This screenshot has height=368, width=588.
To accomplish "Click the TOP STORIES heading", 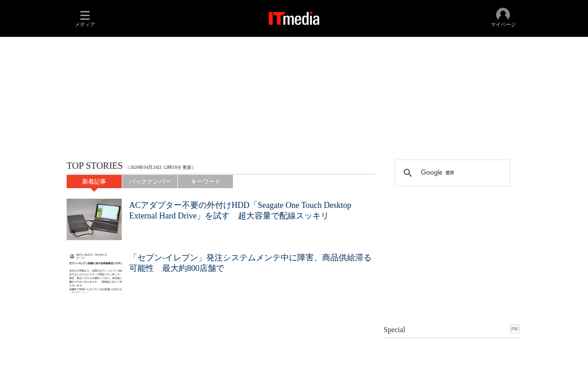I will point(95,166).
